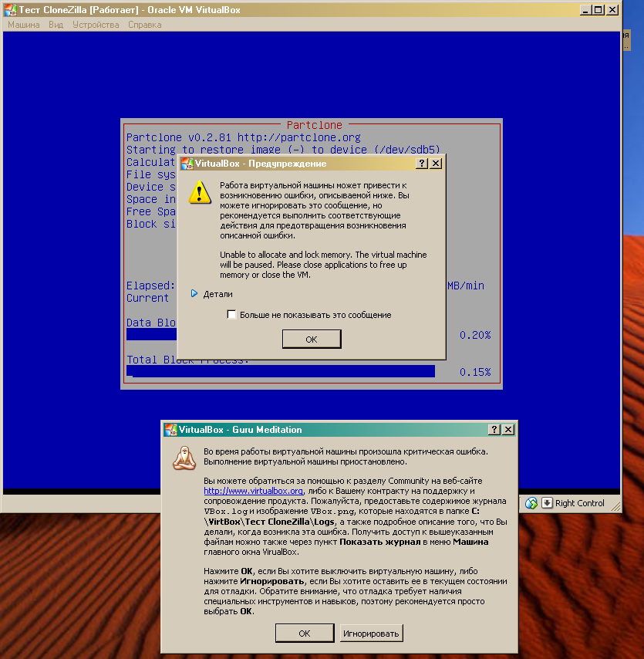Click the yellow warning triangle icon

click(200, 191)
